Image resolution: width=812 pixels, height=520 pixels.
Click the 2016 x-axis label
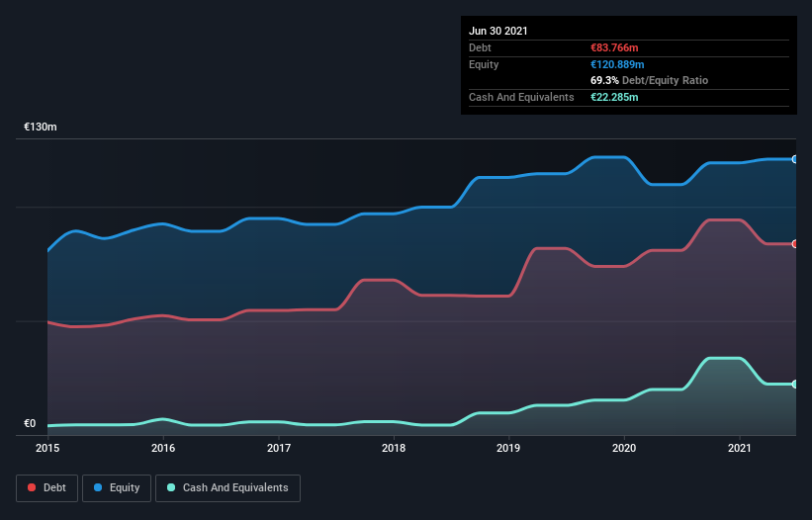pyautogui.click(x=163, y=448)
